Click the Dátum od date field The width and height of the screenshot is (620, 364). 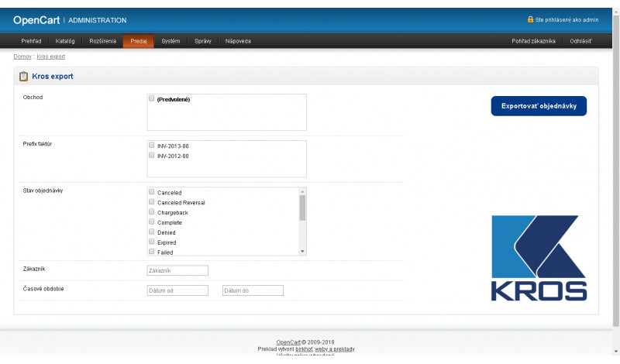point(177,290)
